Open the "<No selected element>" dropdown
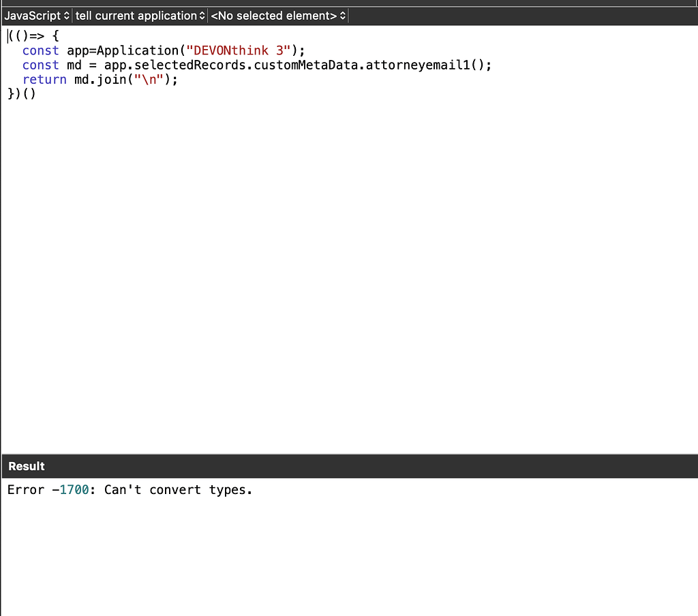Viewport: 698px width, 616px height. pyautogui.click(x=277, y=15)
